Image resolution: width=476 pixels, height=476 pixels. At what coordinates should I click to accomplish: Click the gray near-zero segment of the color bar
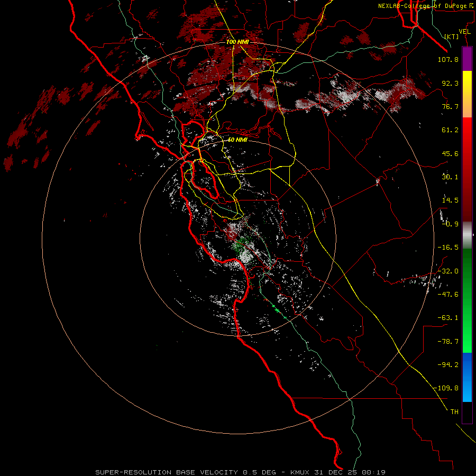point(467,235)
